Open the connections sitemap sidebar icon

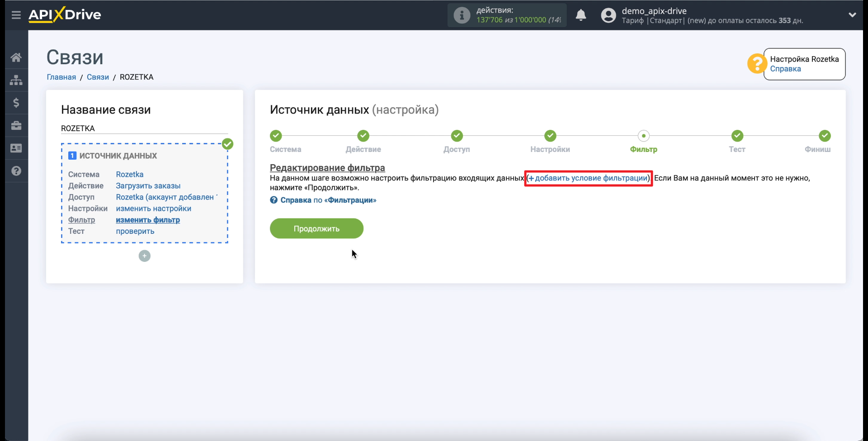click(x=16, y=80)
